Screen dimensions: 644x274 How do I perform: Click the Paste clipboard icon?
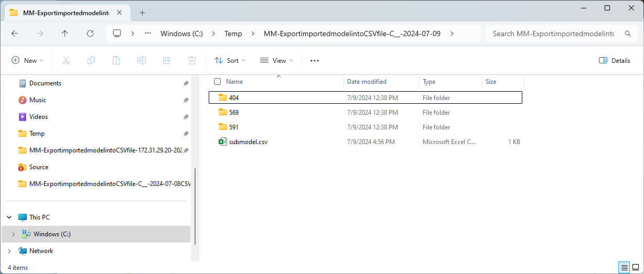tap(116, 60)
